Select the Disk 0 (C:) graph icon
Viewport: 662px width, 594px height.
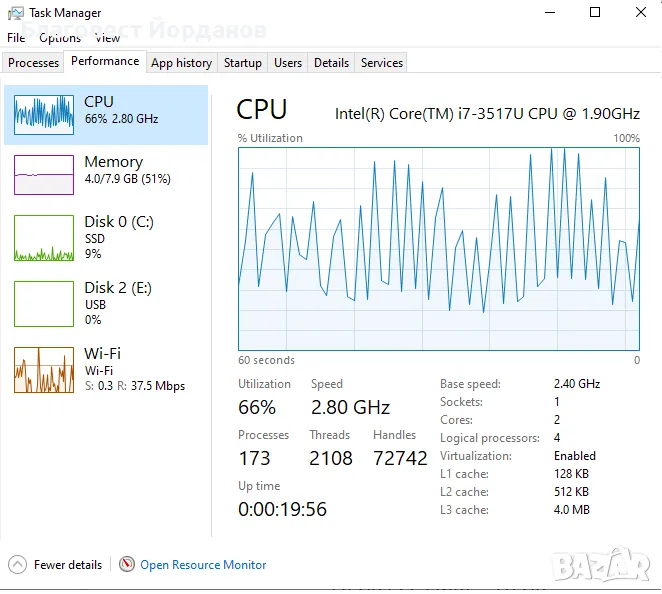click(x=44, y=240)
